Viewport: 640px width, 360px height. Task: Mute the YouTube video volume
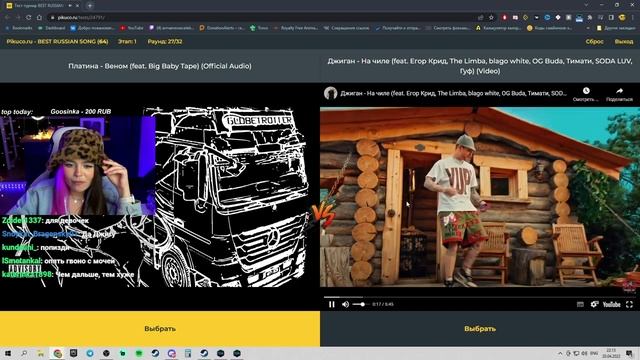(345, 304)
